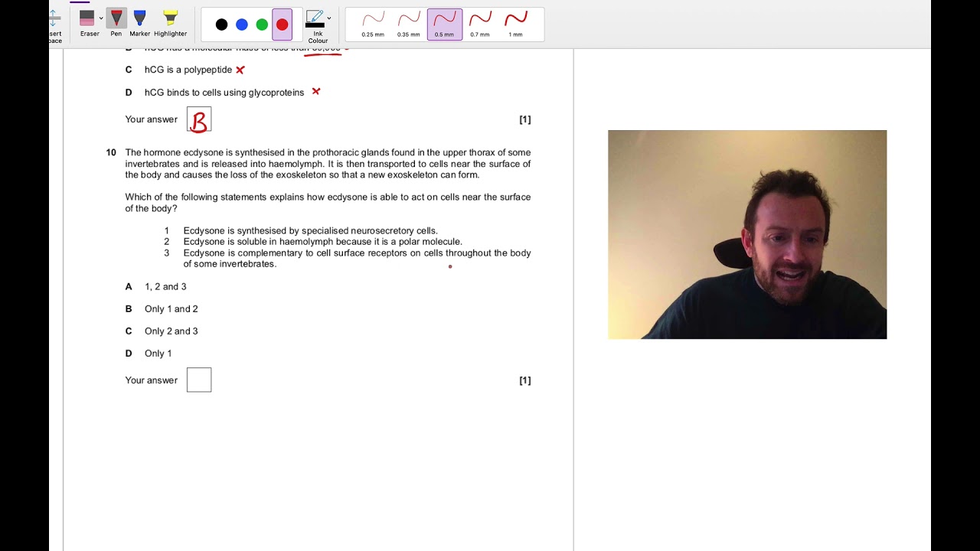
Task: Set pen thickness to 0.5 mm
Action: 444,24
